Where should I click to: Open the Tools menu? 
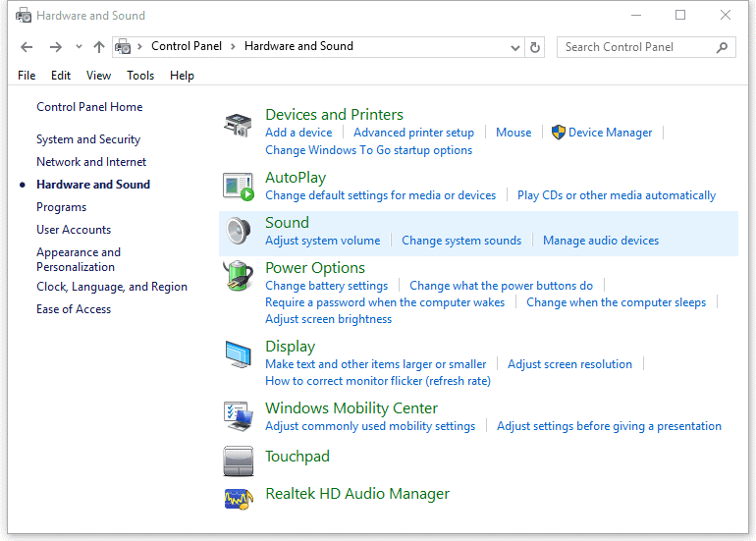[140, 76]
